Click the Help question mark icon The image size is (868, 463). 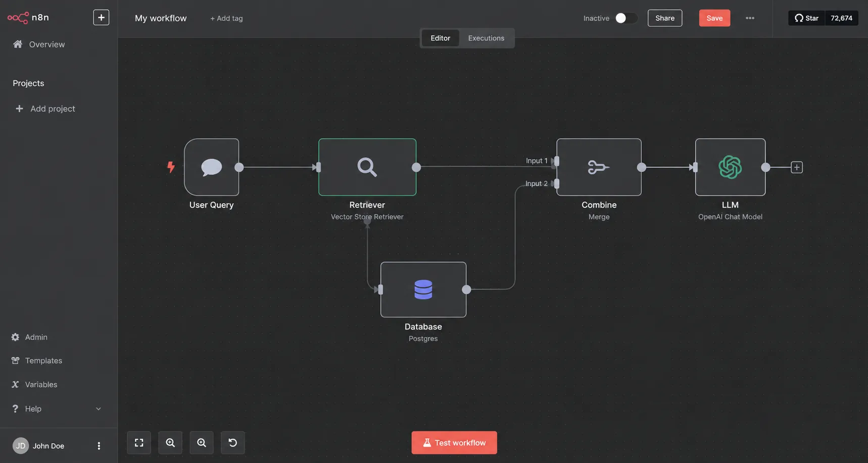pyautogui.click(x=15, y=408)
